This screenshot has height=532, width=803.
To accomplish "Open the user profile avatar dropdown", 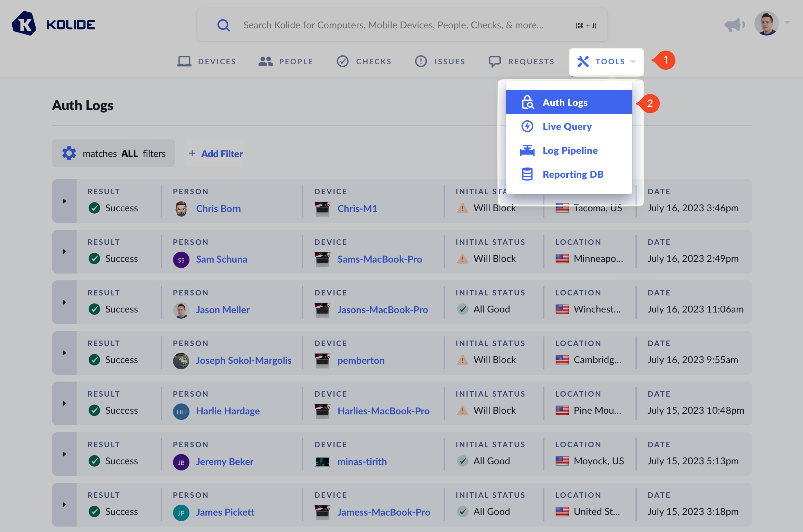I will 766,24.
